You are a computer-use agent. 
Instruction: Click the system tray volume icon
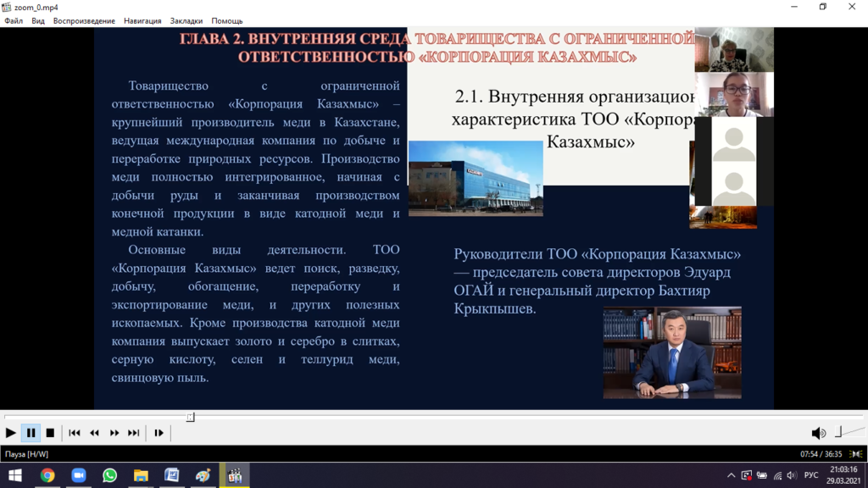click(x=793, y=475)
